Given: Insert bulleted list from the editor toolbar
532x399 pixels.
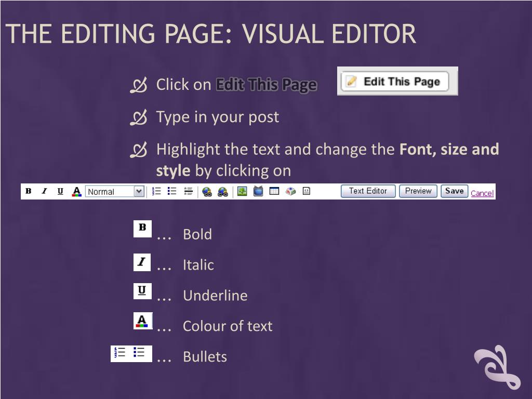Looking at the screenshot, I should click(172, 191).
